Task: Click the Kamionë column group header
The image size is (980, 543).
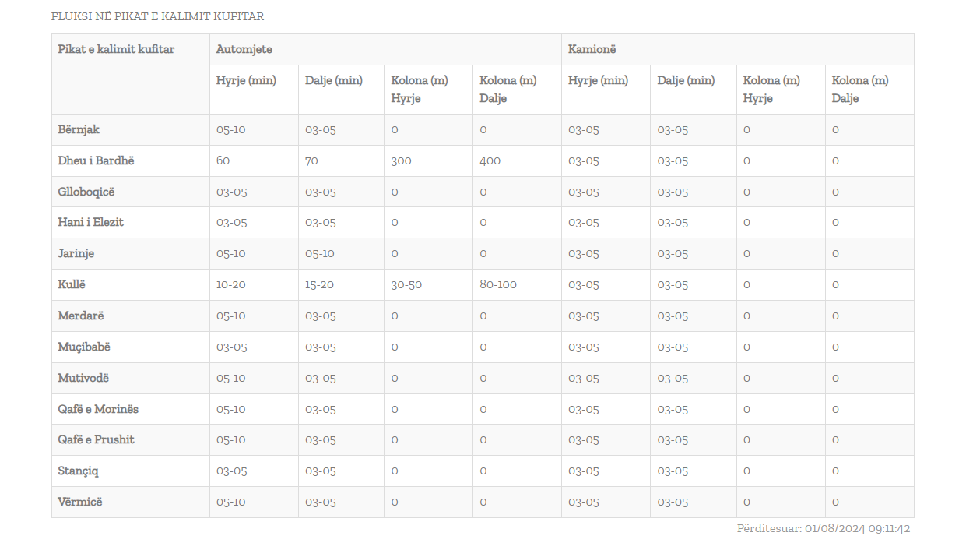Action: (592, 49)
